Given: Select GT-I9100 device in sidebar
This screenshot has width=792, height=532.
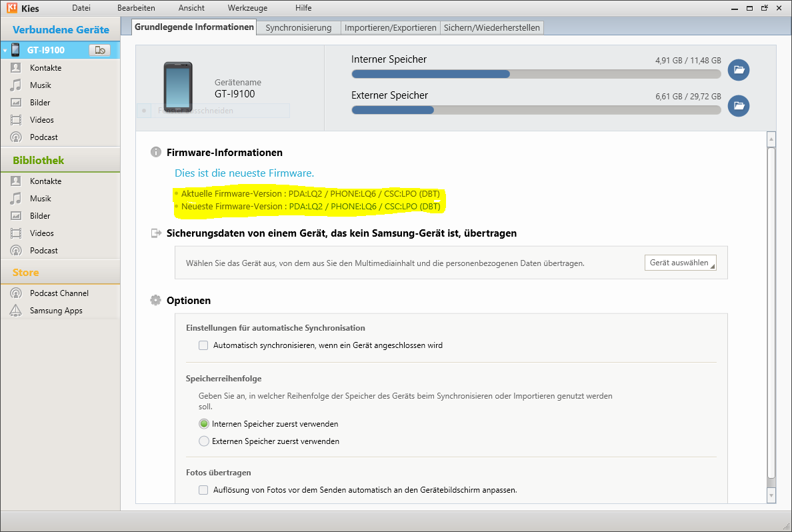Looking at the screenshot, I should coord(60,50).
